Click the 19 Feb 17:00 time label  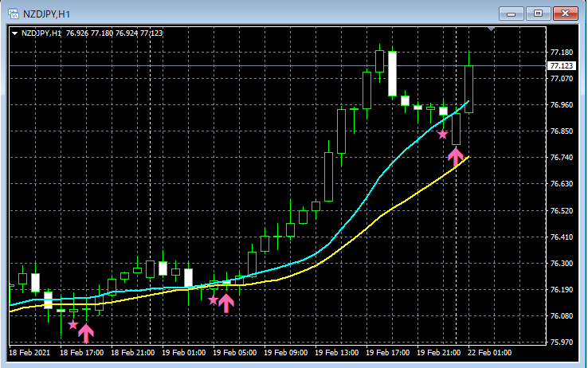point(388,353)
